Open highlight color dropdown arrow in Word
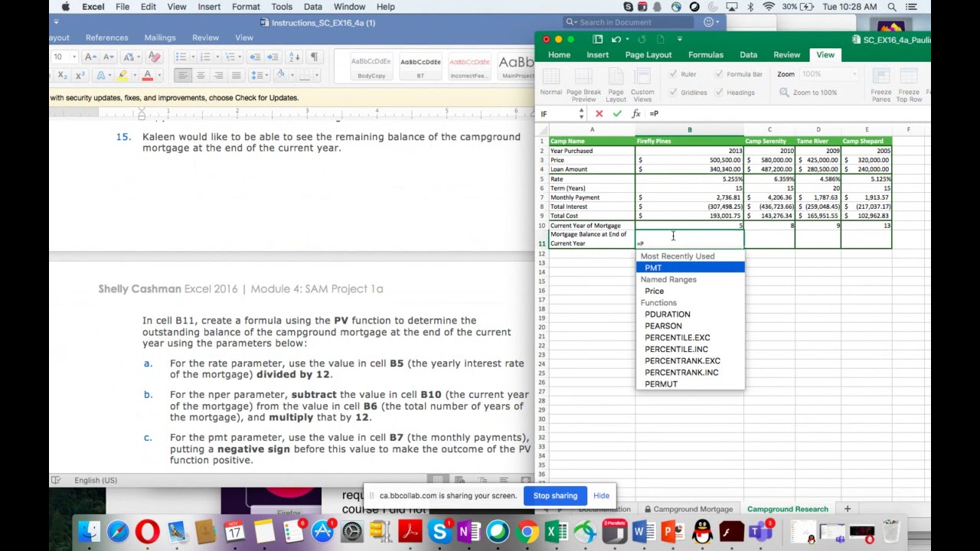 tap(133, 76)
